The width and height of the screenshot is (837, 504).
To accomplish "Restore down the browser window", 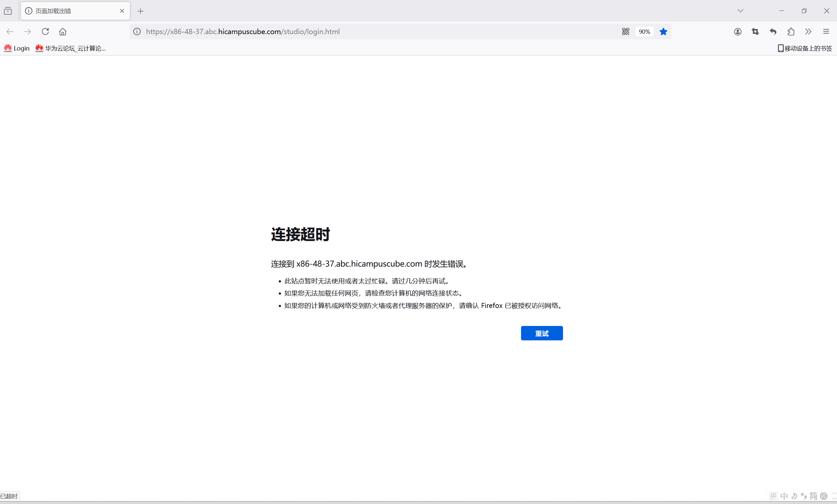I will pyautogui.click(x=804, y=11).
